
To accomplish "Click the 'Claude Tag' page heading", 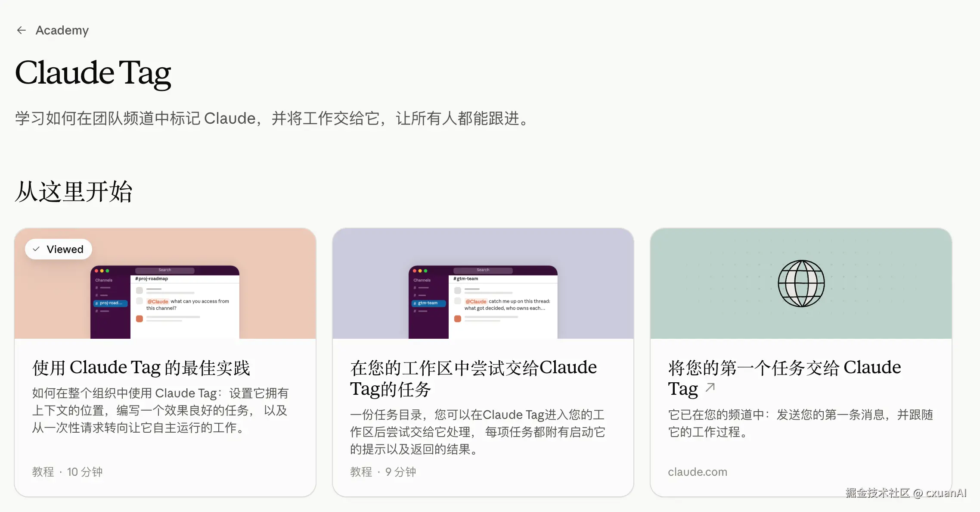I will [93, 73].
